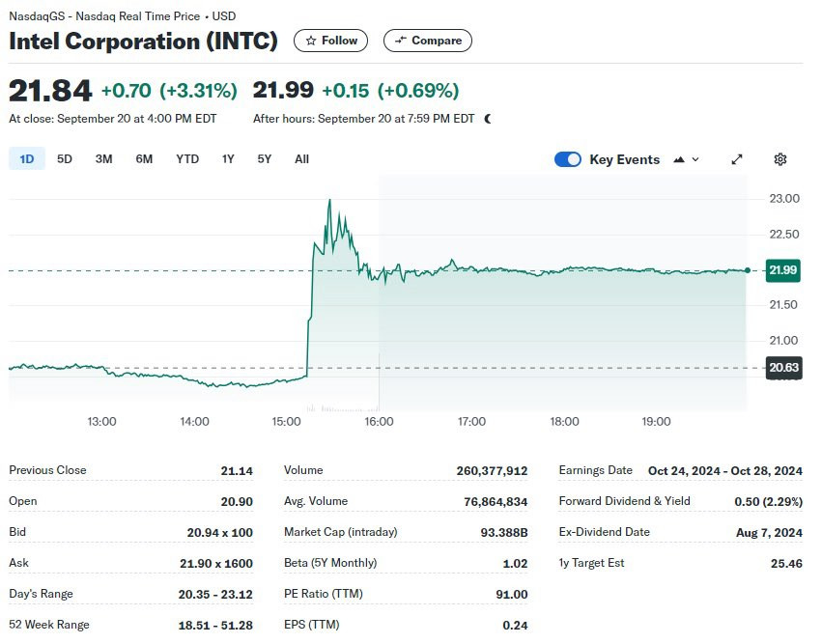Image resolution: width=822 pixels, height=644 pixels.
Task: Expand chart to full screen
Action: (x=737, y=159)
